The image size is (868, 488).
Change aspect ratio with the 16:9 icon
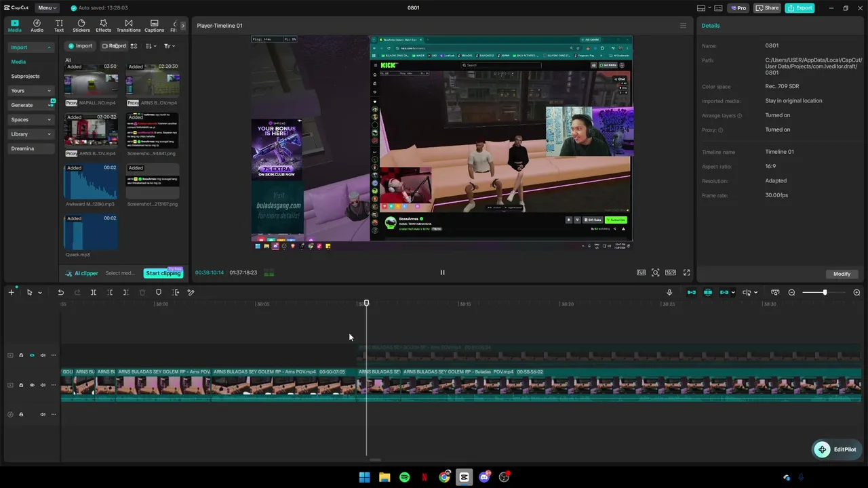[x=671, y=272]
